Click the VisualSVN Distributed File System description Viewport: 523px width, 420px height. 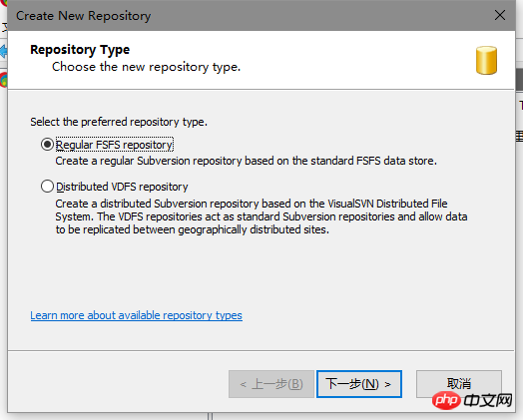(261, 216)
